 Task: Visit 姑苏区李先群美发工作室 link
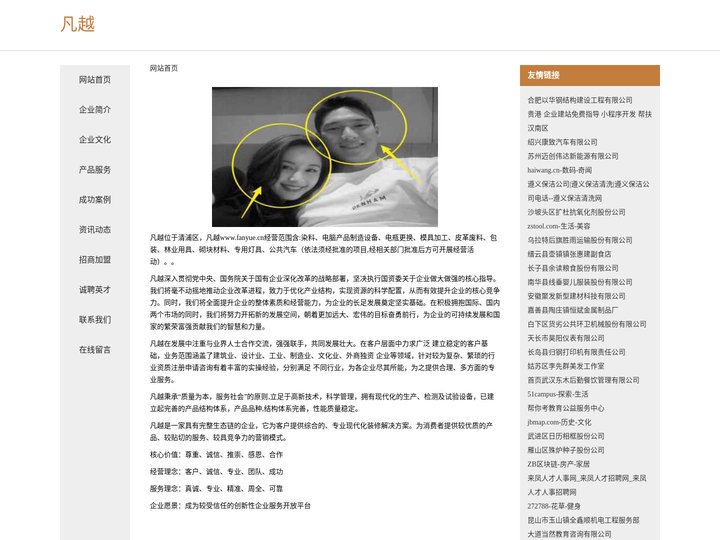(x=566, y=366)
